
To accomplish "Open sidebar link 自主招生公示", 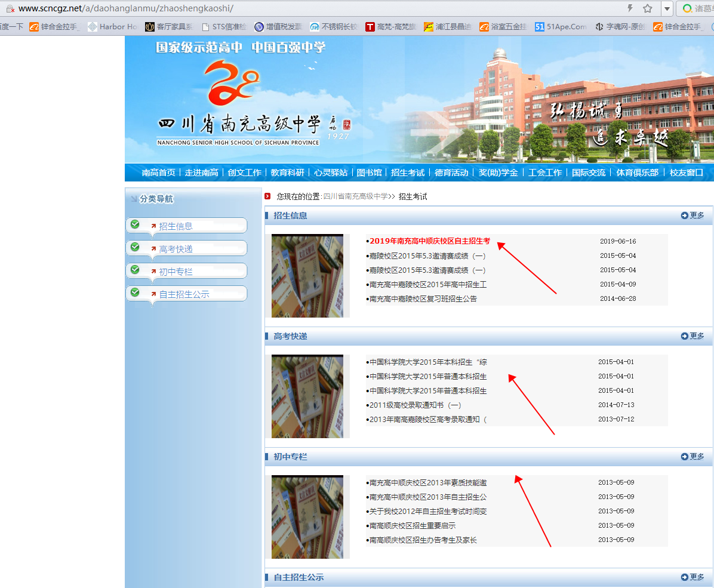I will click(x=184, y=294).
